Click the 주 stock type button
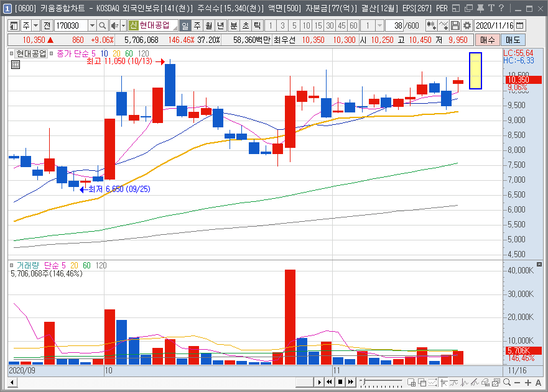This screenshot has height=392, width=548. click(x=26, y=25)
